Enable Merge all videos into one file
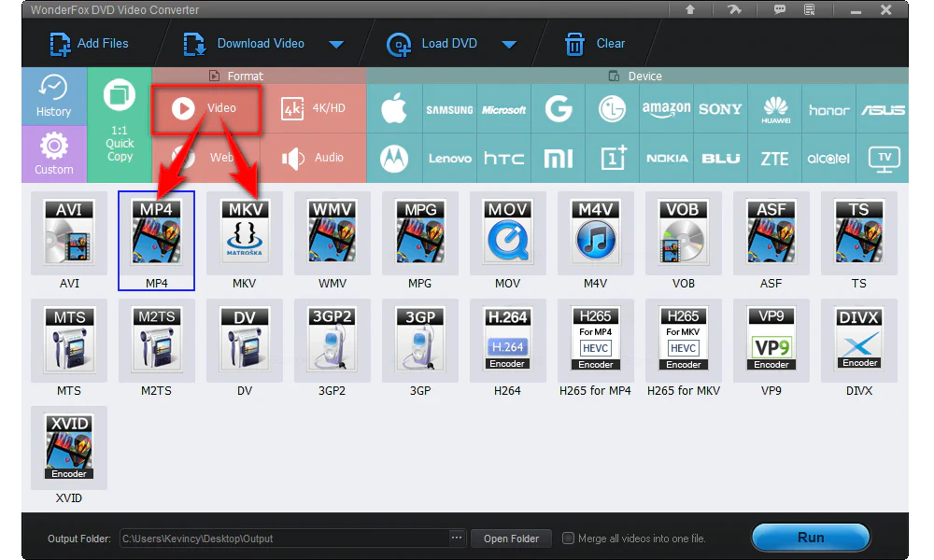 coord(568,538)
